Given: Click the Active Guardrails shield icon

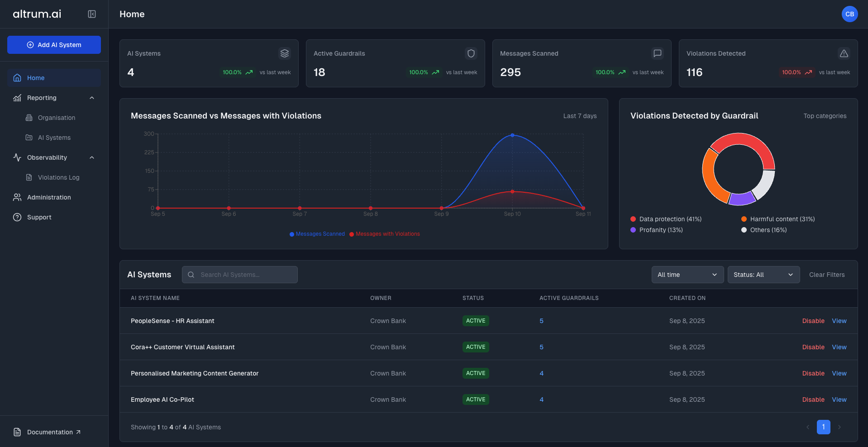Looking at the screenshot, I should coord(471,53).
